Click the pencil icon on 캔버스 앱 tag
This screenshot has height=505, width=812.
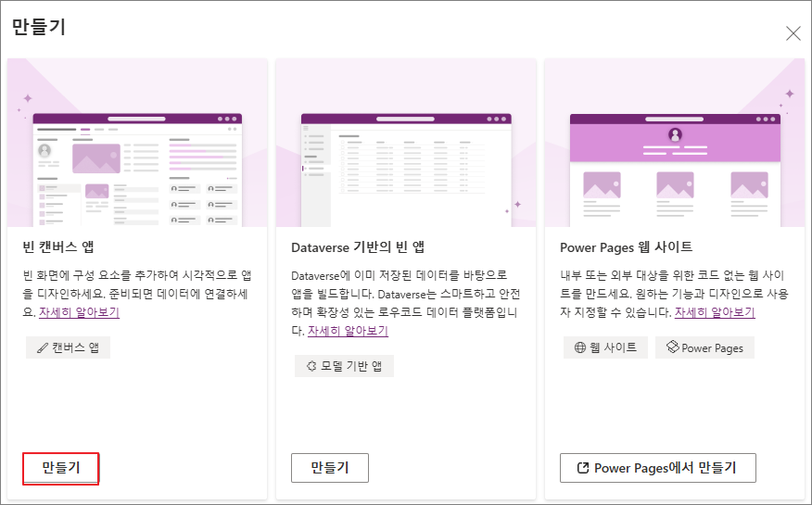[43, 347]
